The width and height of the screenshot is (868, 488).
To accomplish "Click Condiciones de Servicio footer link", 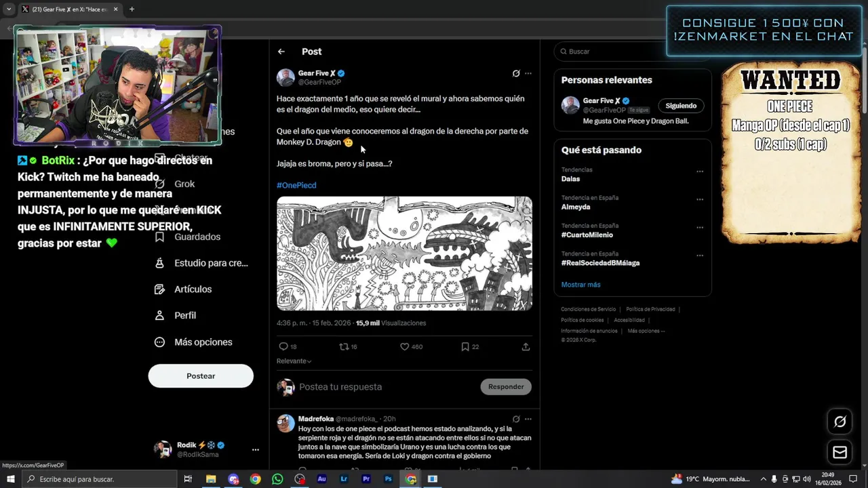I will click(589, 309).
